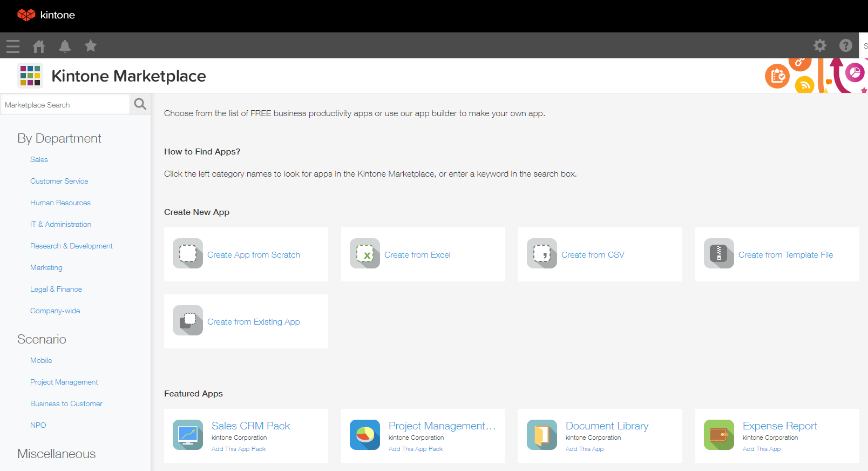Click the Create from Template File icon
Screen dimensions: 868x471
(x=719, y=253)
